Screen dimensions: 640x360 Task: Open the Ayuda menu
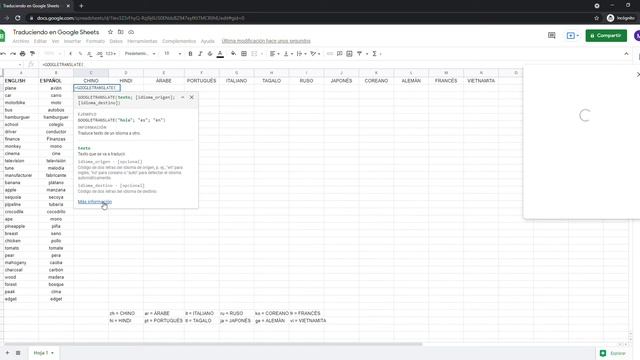coord(207,41)
